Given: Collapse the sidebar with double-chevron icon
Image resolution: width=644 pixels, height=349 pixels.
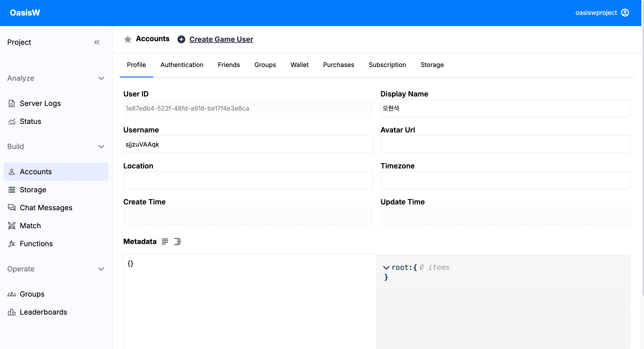Looking at the screenshot, I should (97, 42).
